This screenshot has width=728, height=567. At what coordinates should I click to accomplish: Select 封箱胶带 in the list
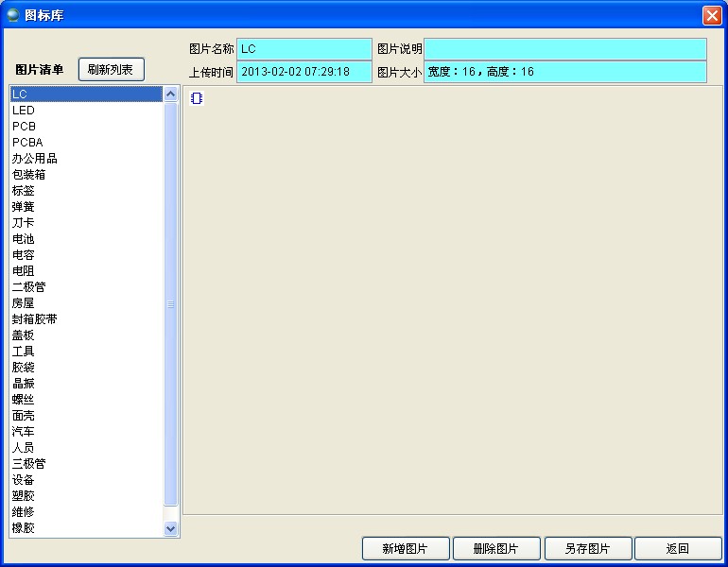click(35, 319)
